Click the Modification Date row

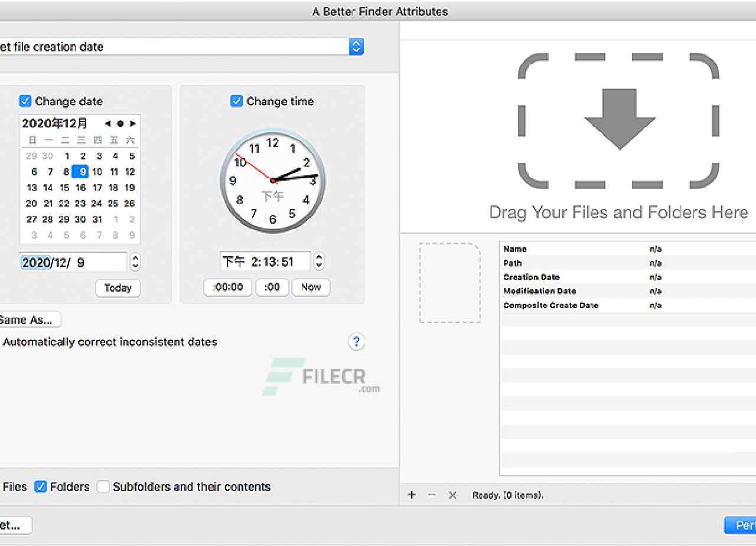pyautogui.click(x=628, y=291)
